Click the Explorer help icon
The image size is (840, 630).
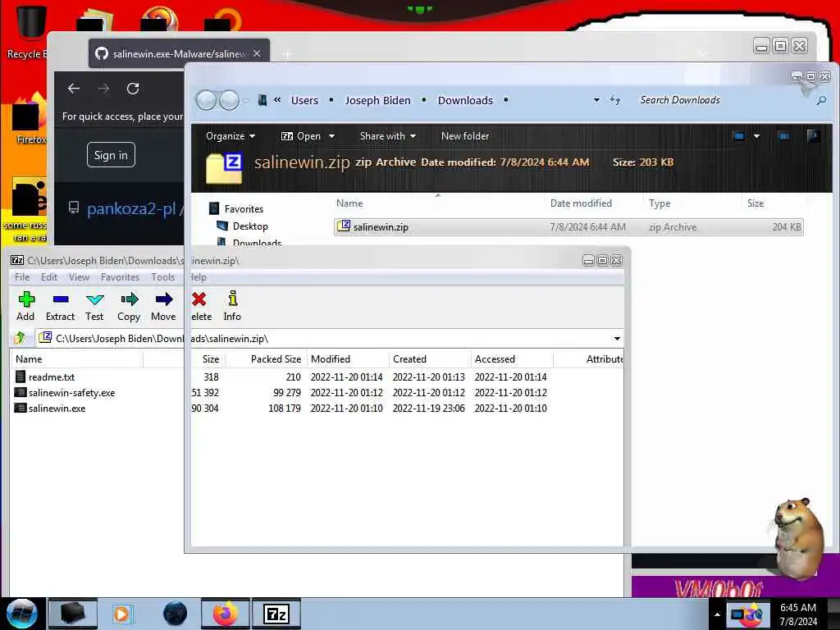[813, 136]
